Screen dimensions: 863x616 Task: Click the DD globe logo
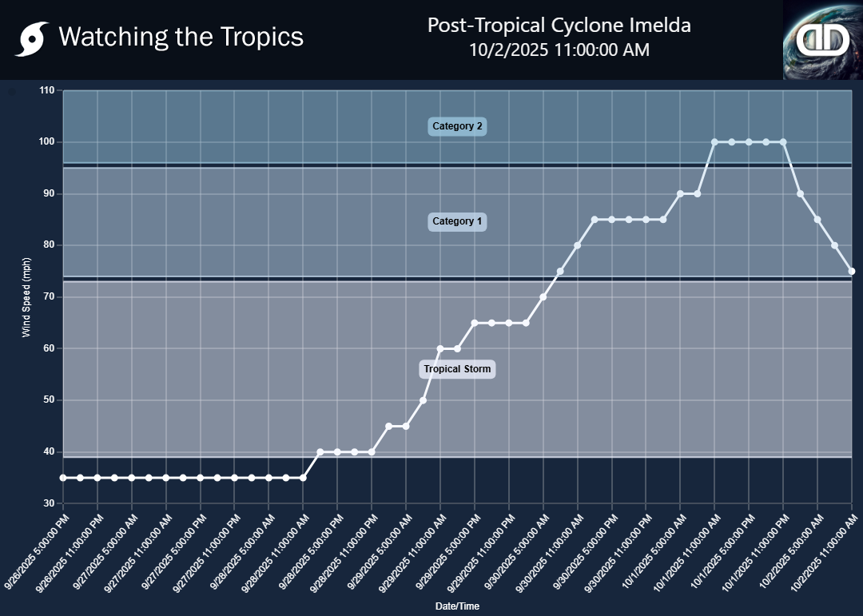[822, 40]
